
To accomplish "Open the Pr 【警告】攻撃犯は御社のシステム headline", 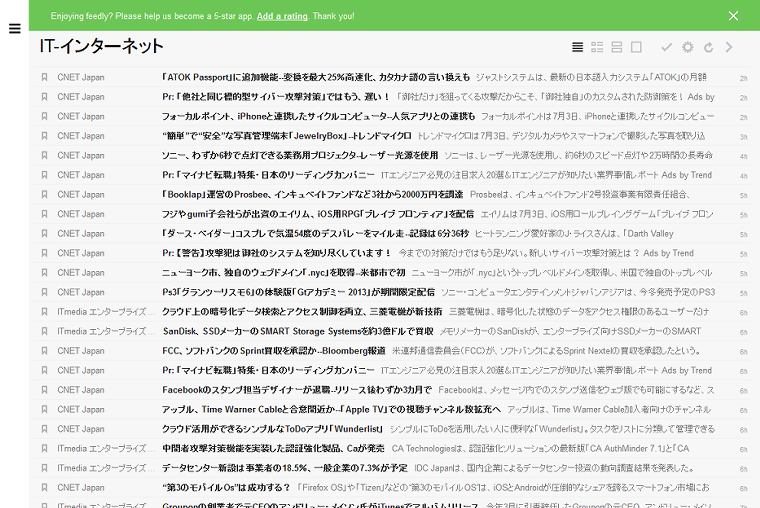I will tap(277, 253).
